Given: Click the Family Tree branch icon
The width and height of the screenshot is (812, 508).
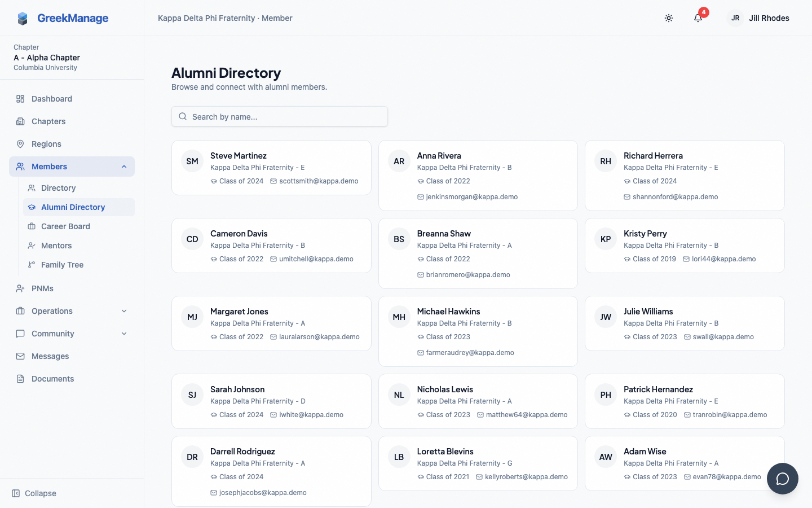Looking at the screenshot, I should [32, 265].
